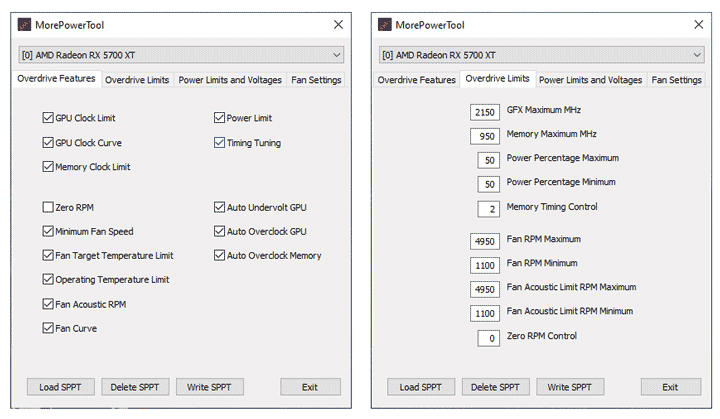Open the Fan Settings tab in right window
The height and width of the screenshot is (419, 720).
tap(676, 80)
